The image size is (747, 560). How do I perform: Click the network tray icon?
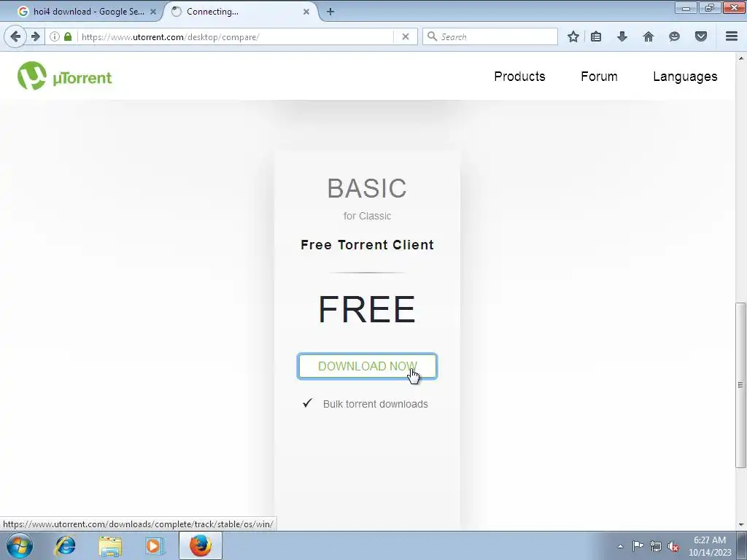tap(656, 546)
